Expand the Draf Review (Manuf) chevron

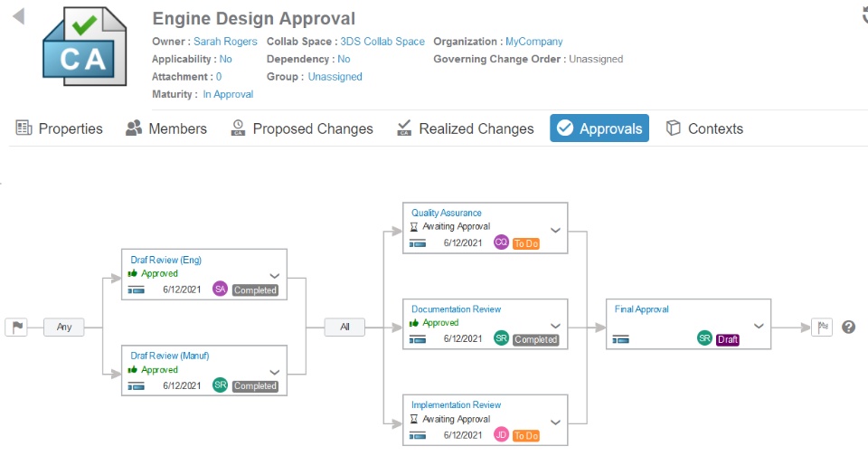275,372
